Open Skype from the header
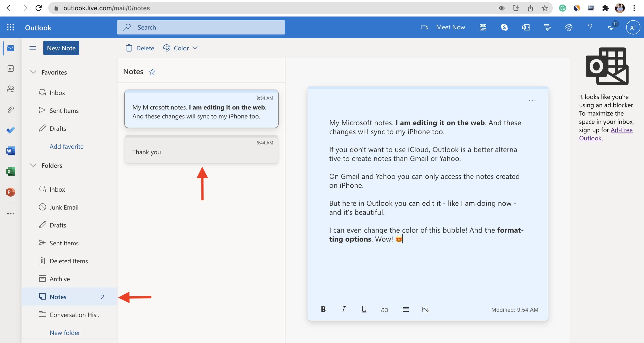 point(504,27)
